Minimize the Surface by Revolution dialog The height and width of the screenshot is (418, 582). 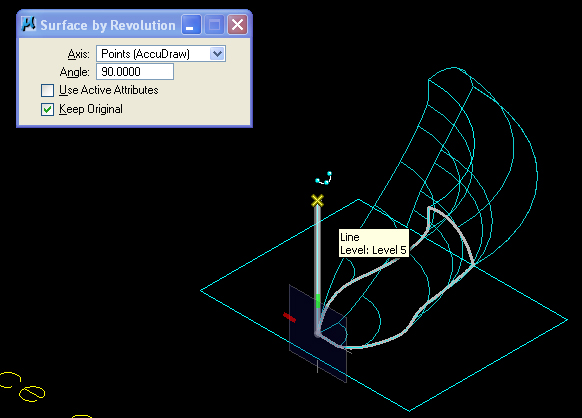(191, 25)
